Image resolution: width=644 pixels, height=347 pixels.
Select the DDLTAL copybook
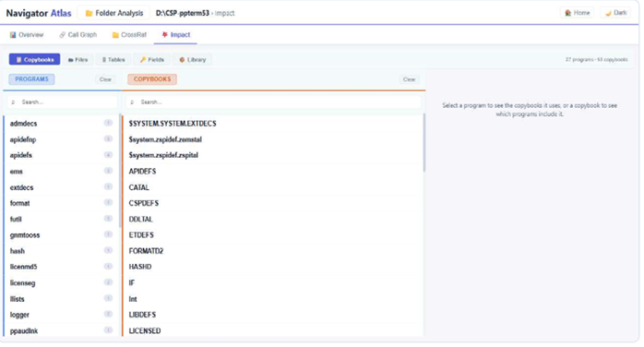(273, 219)
